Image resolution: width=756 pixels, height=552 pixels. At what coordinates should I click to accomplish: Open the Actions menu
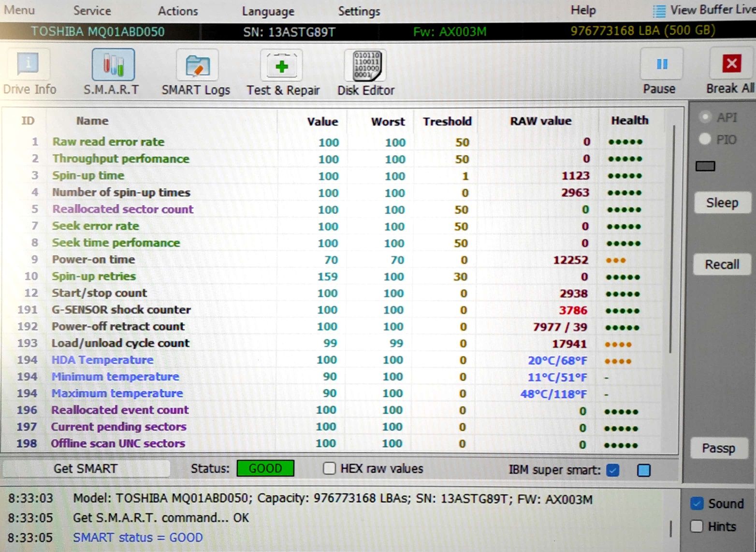coord(178,11)
